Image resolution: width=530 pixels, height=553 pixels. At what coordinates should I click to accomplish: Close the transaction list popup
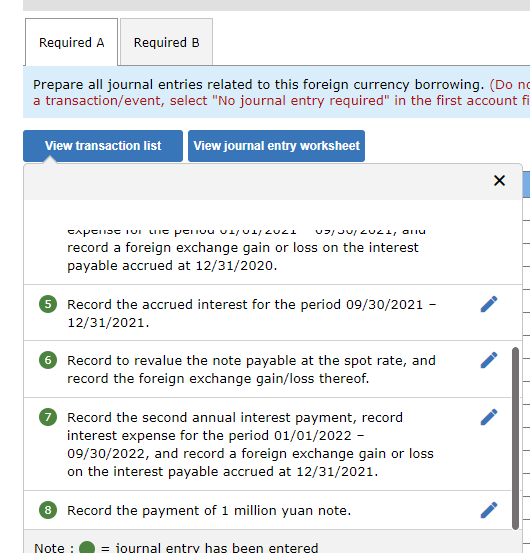[x=499, y=181]
